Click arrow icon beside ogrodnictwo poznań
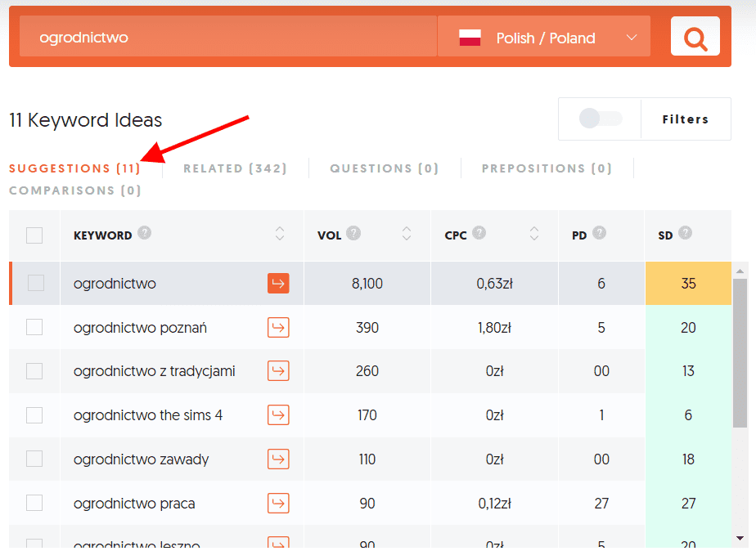This screenshot has width=756, height=560. pyautogui.click(x=278, y=327)
